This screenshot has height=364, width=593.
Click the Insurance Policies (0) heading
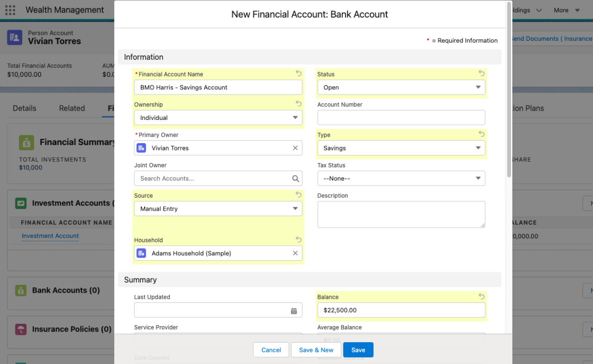point(72,329)
